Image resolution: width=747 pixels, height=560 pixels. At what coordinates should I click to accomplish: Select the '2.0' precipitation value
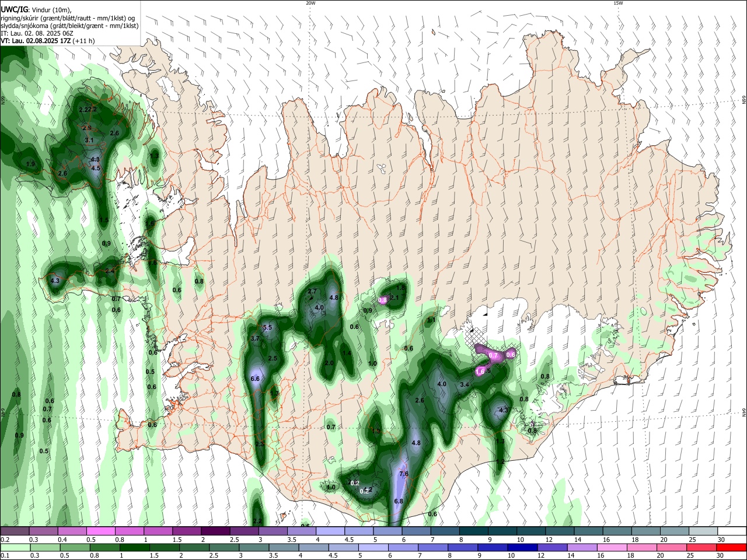pyautogui.click(x=329, y=363)
